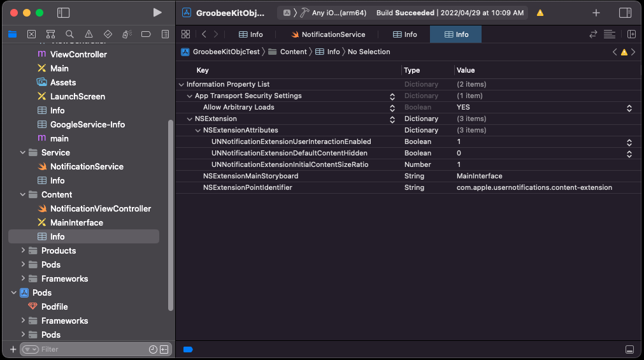Image resolution: width=644 pixels, height=360 pixels.
Task: Open the Breakpoint navigator
Action: [146, 34]
